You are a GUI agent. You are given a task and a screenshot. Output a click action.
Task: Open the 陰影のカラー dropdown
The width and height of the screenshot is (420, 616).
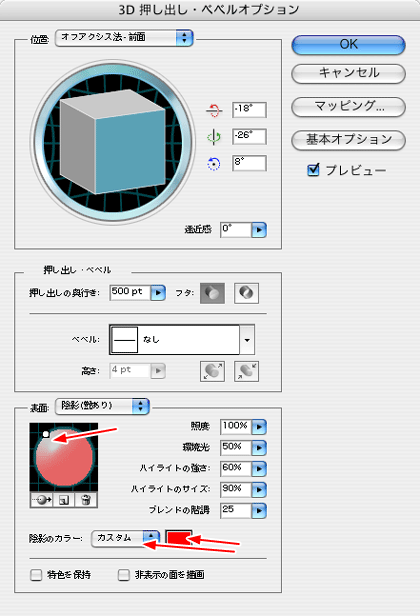click(125, 538)
